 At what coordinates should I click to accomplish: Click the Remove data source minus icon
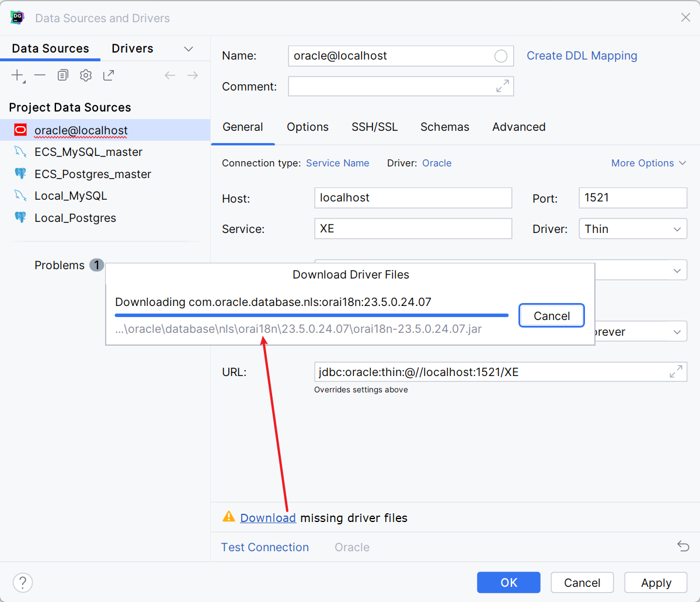tap(40, 75)
